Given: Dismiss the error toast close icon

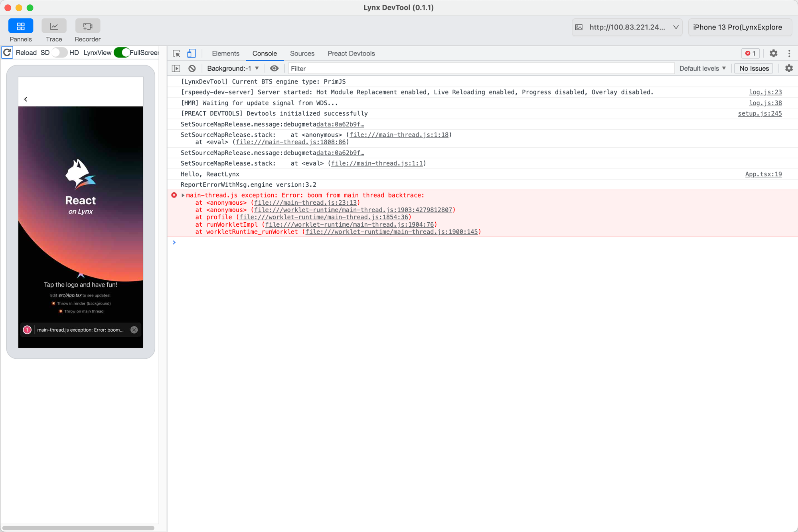Looking at the screenshot, I should [x=134, y=330].
